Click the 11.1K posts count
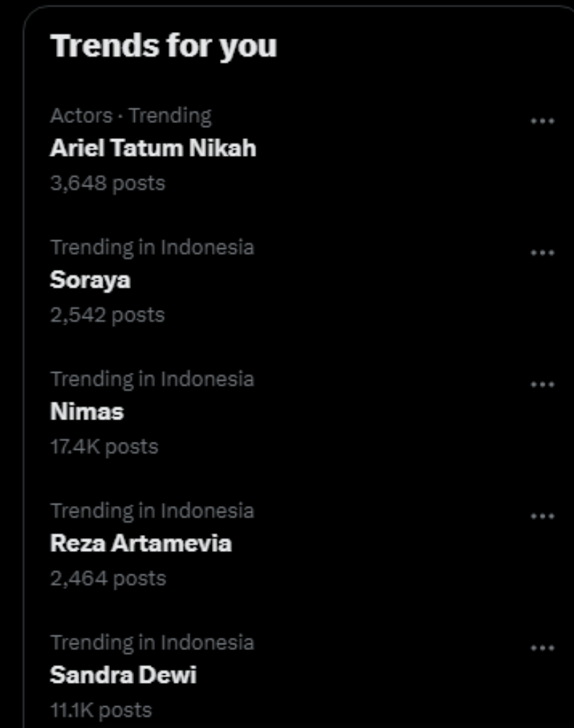The width and height of the screenshot is (574, 728). coord(101,711)
